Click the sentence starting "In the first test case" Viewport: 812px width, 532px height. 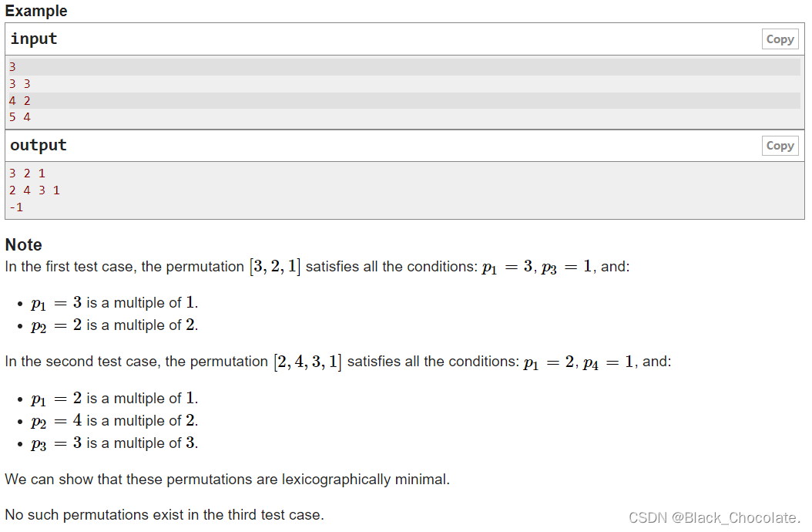(x=317, y=268)
